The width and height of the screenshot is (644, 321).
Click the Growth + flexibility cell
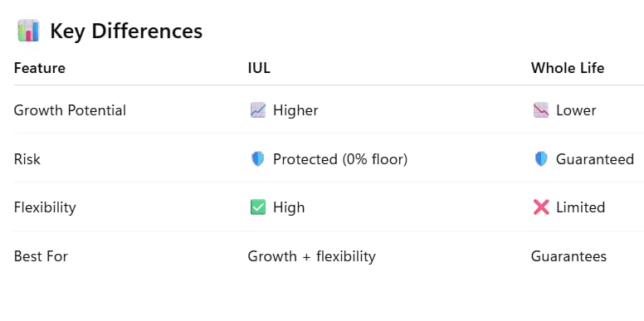pos(311,256)
